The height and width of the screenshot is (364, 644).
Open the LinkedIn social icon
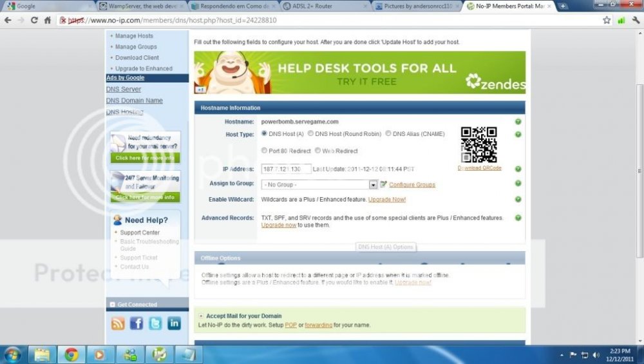pyautogui.click(x=174, y=323)
